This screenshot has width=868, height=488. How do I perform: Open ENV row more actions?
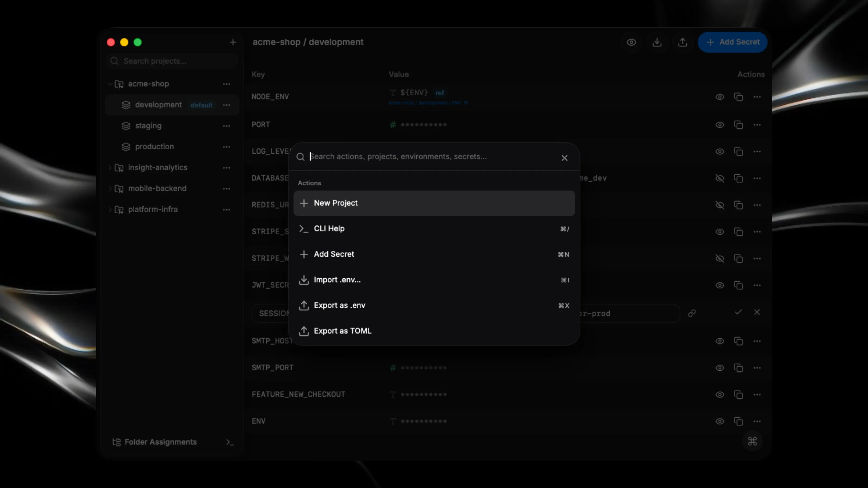click(757, 421)
